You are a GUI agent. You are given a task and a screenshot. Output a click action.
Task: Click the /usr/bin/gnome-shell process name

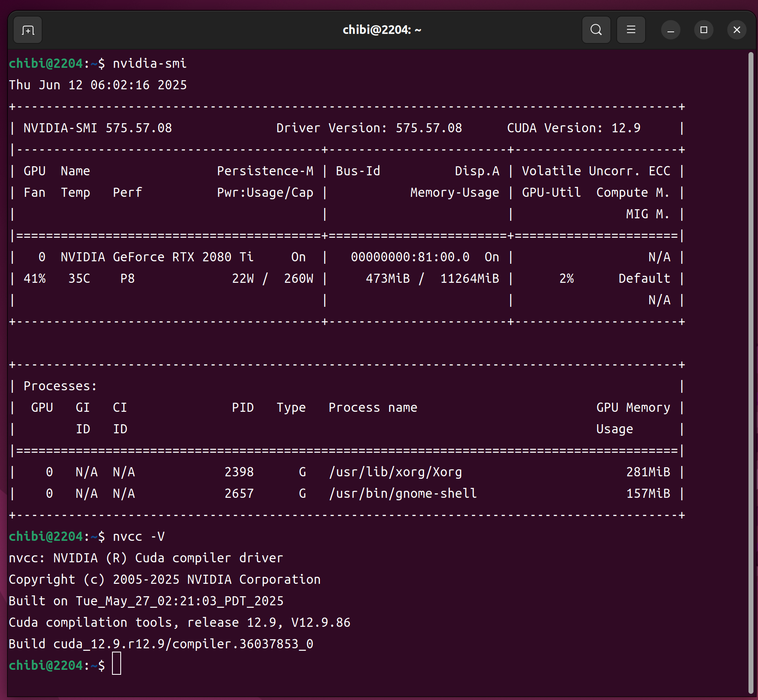pyautogui.click(x=403, y=494)
